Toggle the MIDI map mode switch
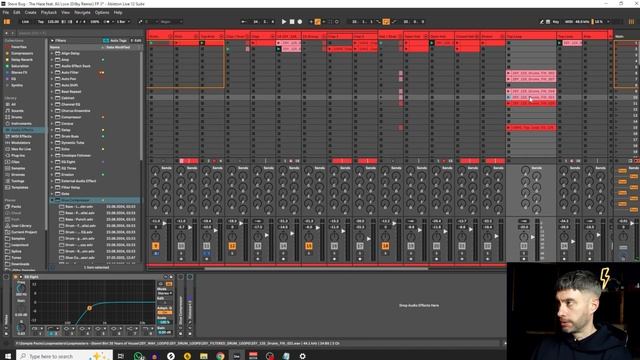The width and height of the screenshot is (640, 360). coord(569,22)
